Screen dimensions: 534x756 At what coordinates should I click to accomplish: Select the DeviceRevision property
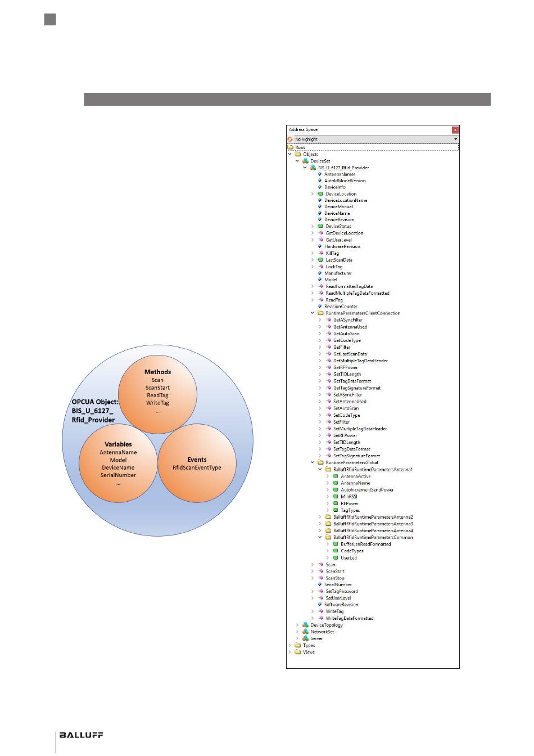(340, 220)
